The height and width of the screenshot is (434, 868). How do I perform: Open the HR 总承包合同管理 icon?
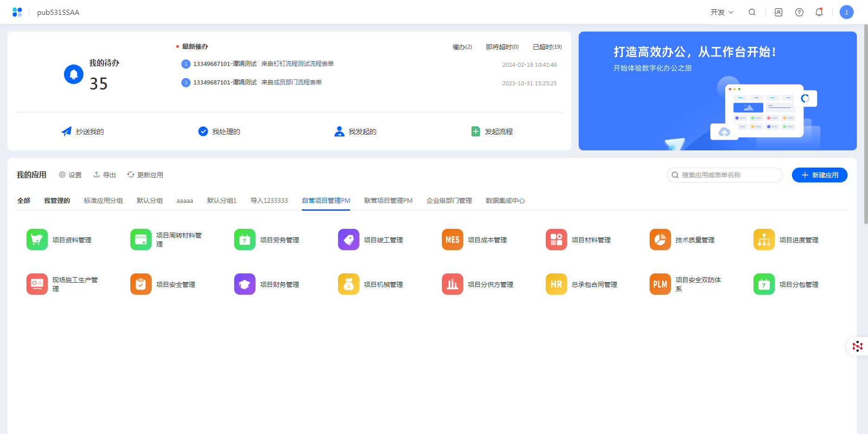click(556, 284)
